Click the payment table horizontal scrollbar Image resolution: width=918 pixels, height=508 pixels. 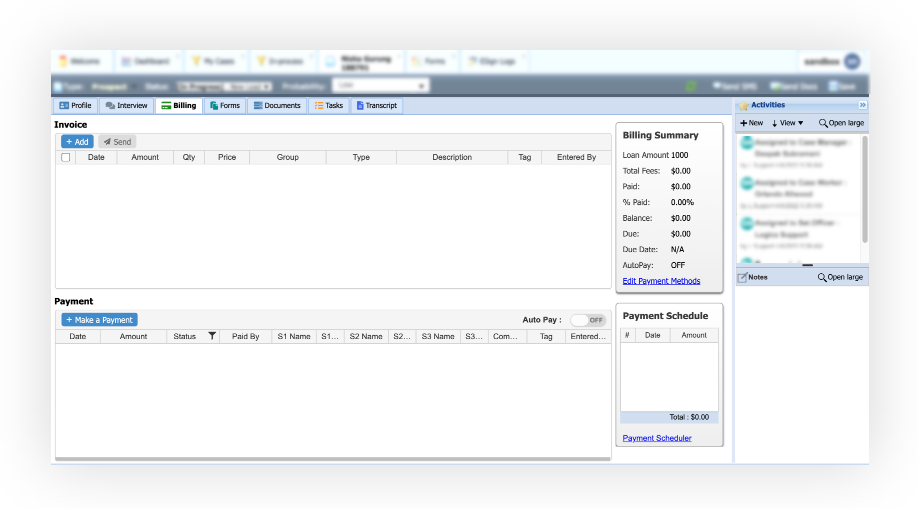pos(333,459)
